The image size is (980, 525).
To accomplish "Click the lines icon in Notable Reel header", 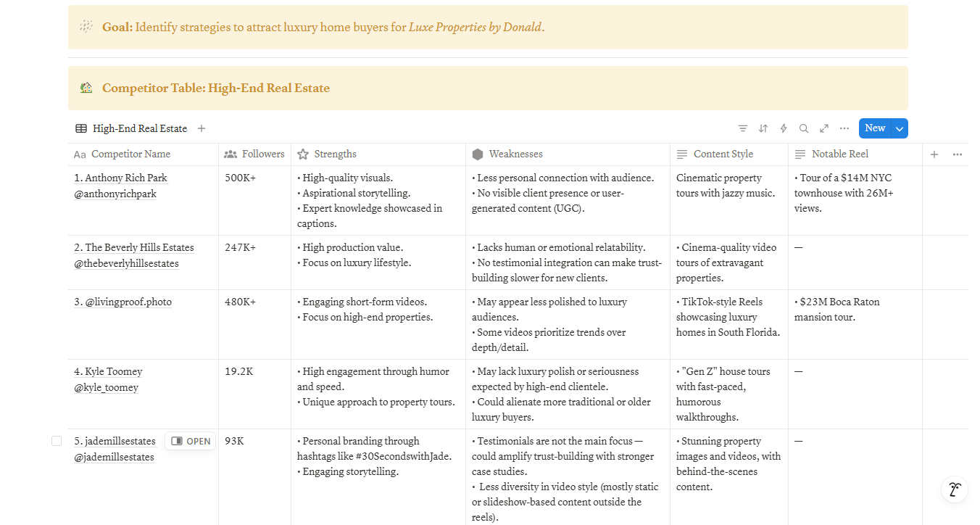I will point(800,154).
